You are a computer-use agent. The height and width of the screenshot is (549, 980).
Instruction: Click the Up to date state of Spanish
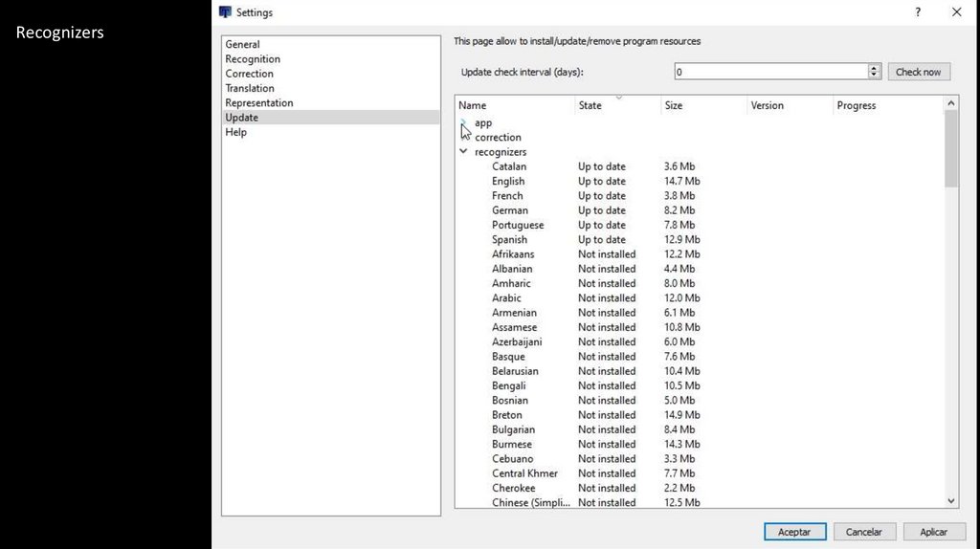(601, 240)
